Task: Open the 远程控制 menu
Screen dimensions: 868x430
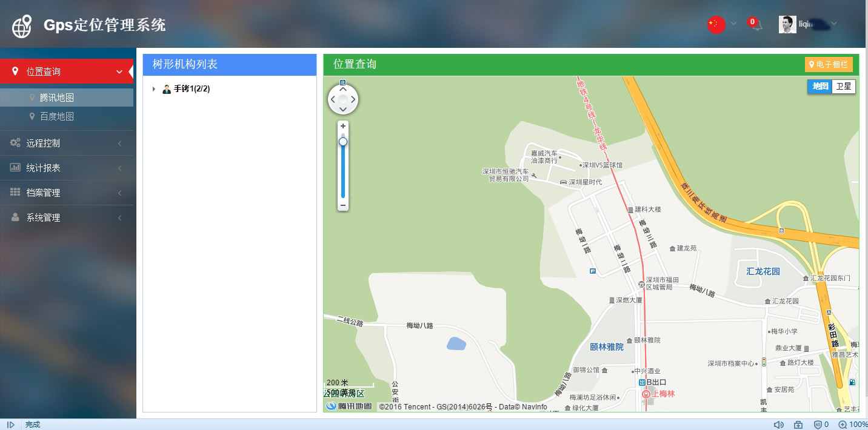Action: pos(67,144)
